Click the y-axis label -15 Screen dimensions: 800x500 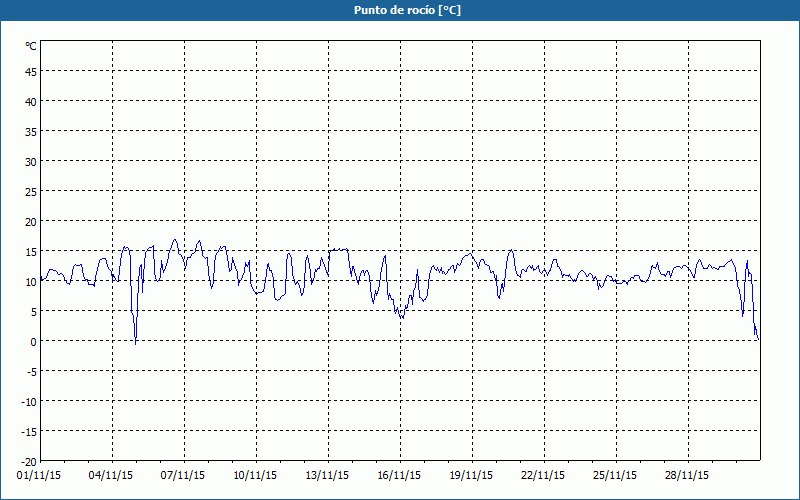point(29,432)
